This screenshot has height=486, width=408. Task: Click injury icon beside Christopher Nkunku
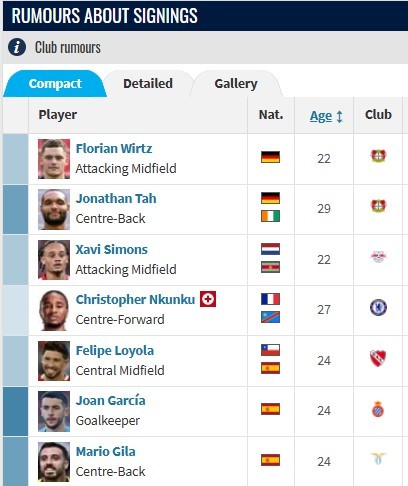tap(208, 299)
